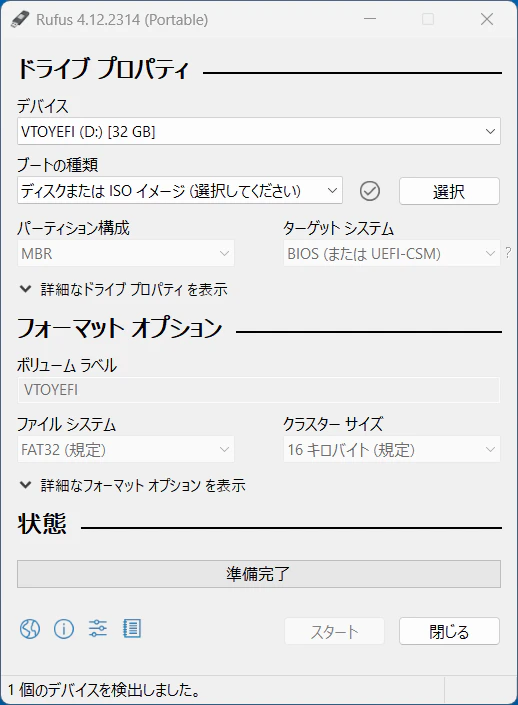Click the ボリューム ラベル input field

click(259, 389)
